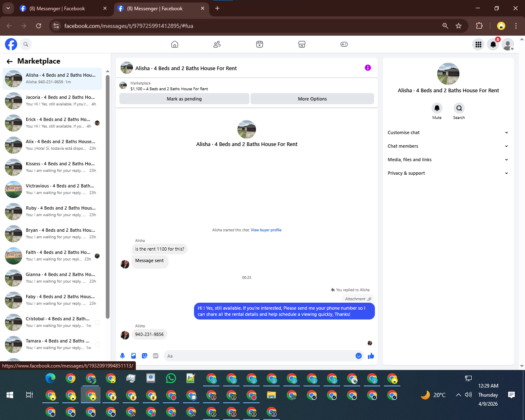Open the account profile avatar menu

pos(508,44)
